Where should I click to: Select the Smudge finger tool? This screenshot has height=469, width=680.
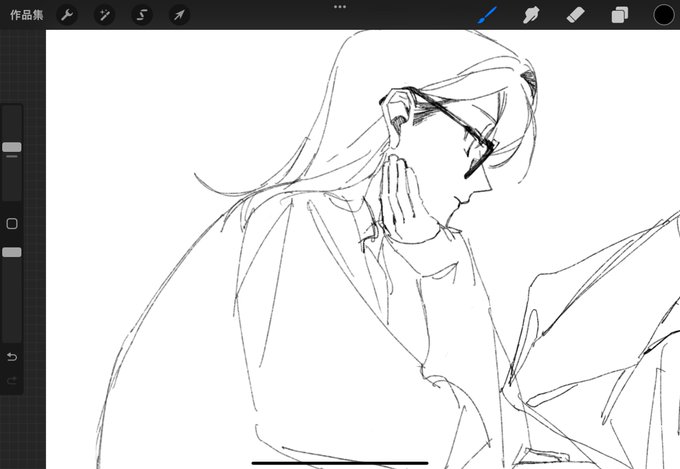tap(531, 15)
